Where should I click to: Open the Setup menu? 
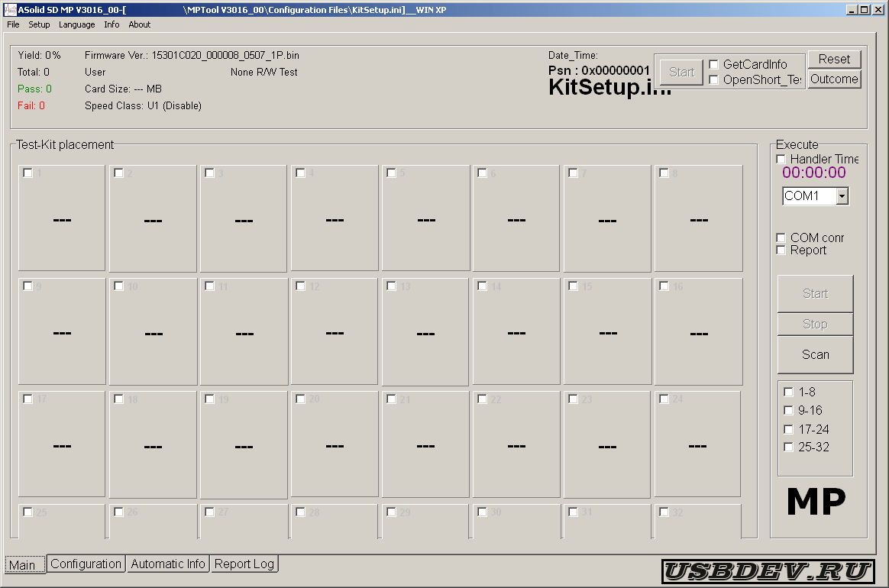coord(39,24)
